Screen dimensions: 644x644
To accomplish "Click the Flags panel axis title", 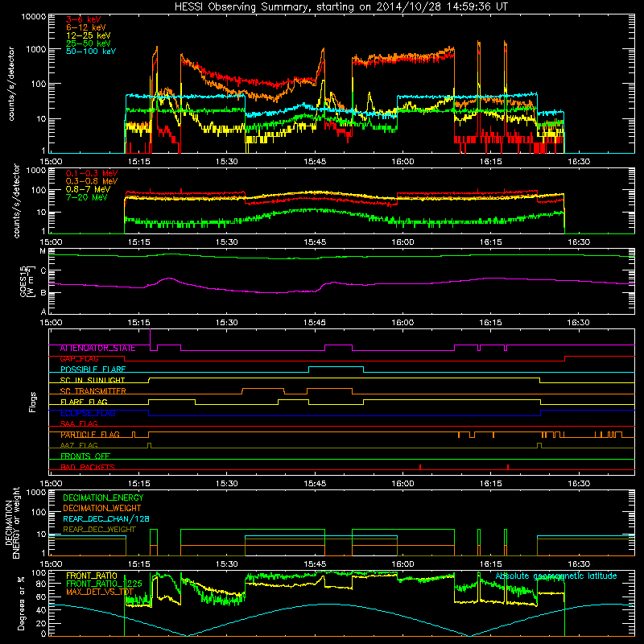I will [x=33, y=402].
